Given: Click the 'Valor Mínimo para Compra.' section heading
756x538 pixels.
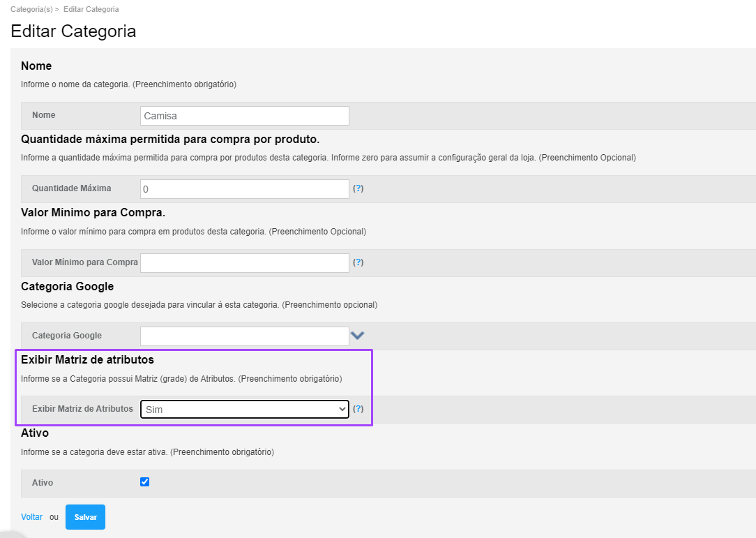Looking at the screenshot, I should pos(93,212).
